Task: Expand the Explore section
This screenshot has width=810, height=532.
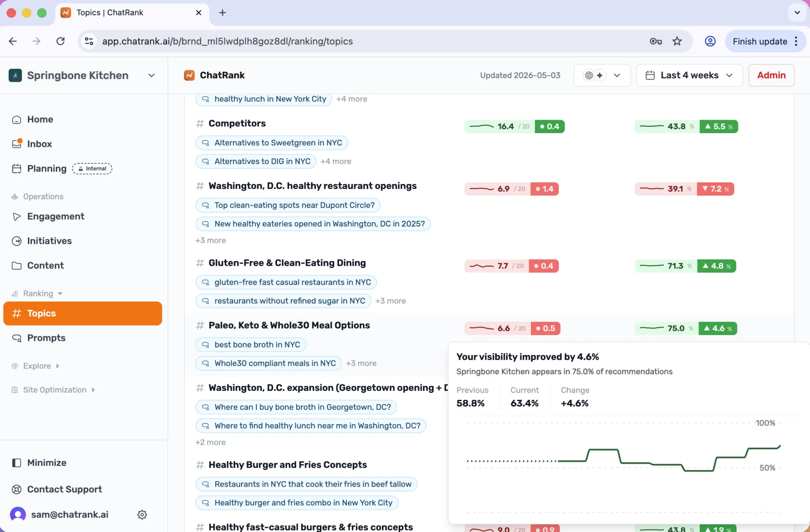Action: [36, 366]
